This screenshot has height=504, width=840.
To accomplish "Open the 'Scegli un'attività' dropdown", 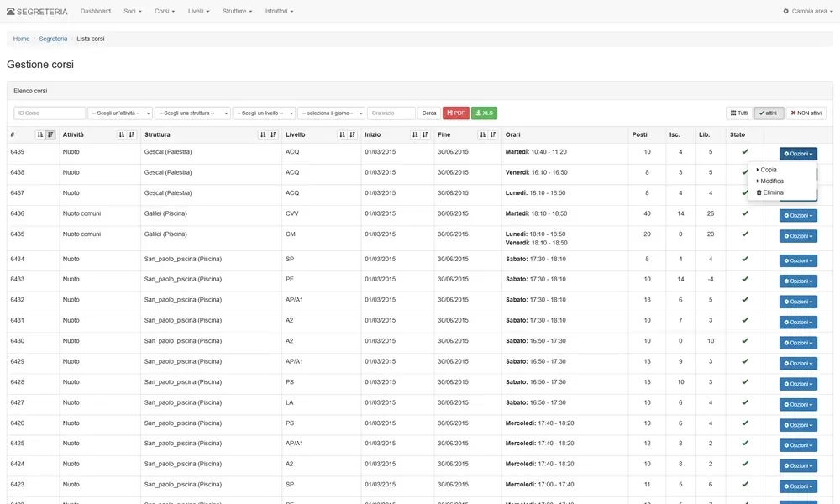I will [x=120, y=113].
